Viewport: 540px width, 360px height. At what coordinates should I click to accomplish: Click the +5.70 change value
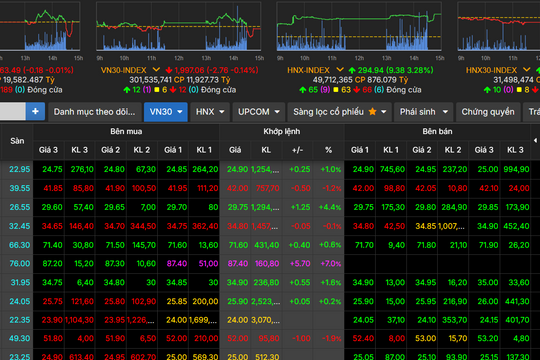pos(300,264)
